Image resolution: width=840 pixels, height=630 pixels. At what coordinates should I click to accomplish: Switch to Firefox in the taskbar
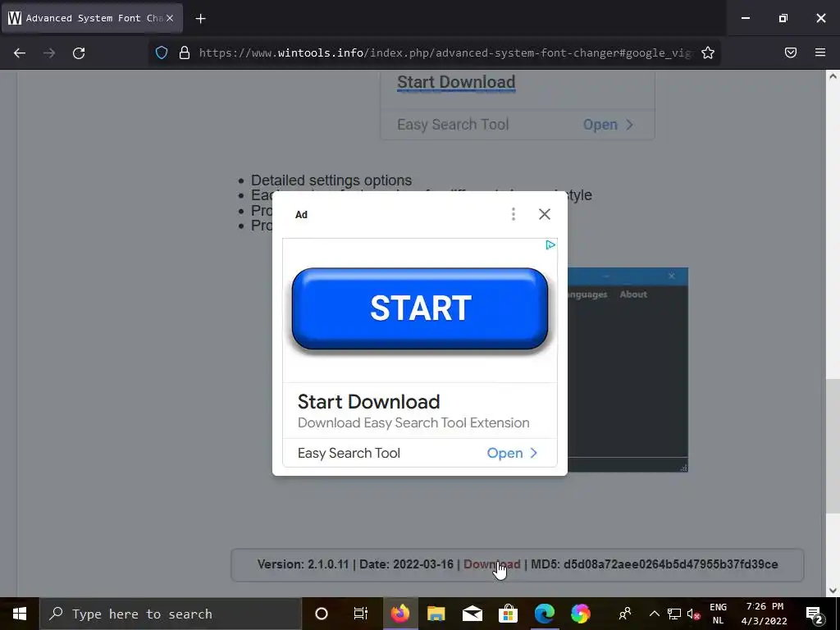click(x=399, y=614)
